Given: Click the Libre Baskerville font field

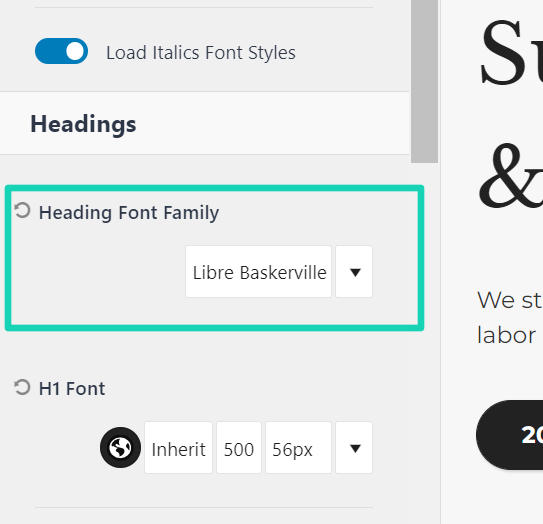Looking at the screenshot, I should 258,272.
